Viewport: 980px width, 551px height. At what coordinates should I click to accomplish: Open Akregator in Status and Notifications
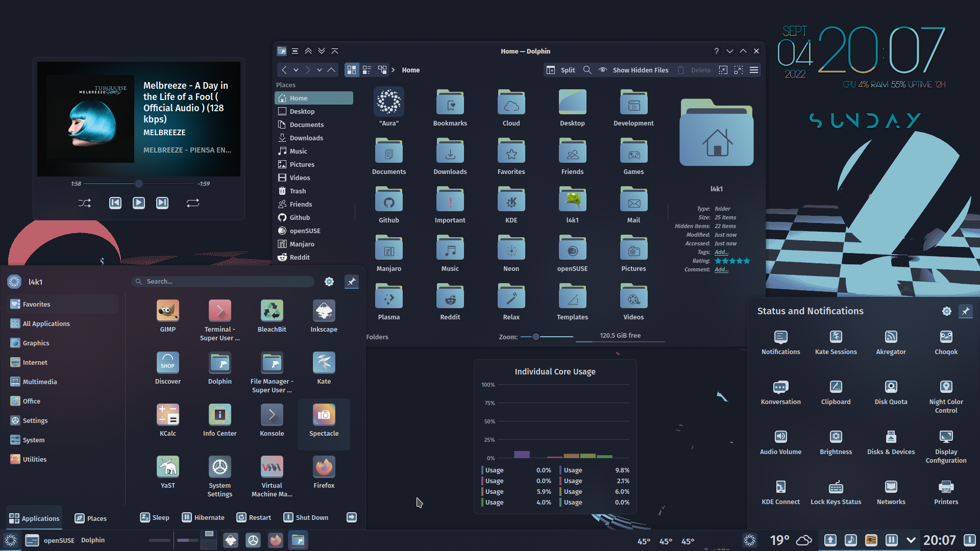pyautogui.click(x=891, y=343)
